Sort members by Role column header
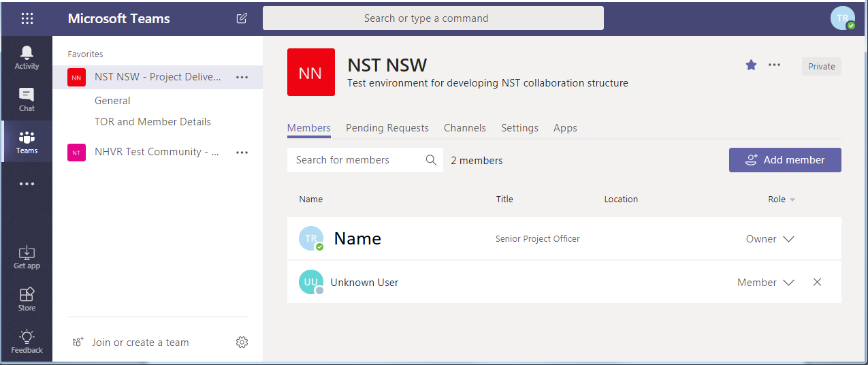The image size is (868, 365). pos(782,200)
